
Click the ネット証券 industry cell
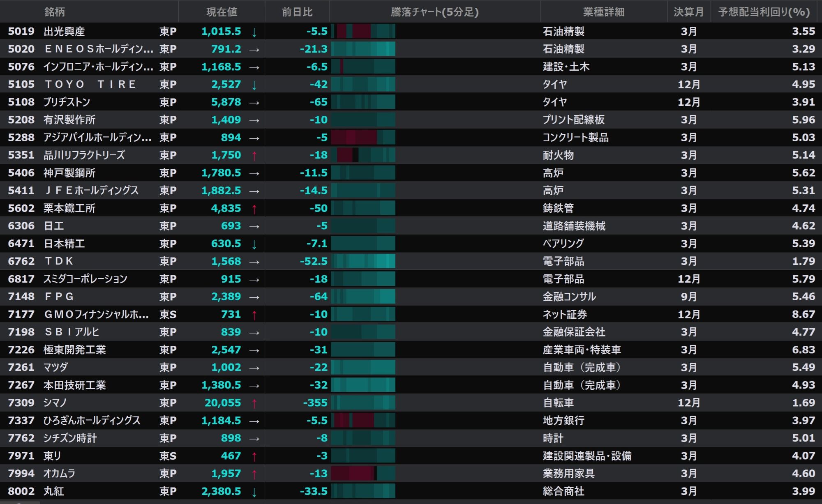565,314
